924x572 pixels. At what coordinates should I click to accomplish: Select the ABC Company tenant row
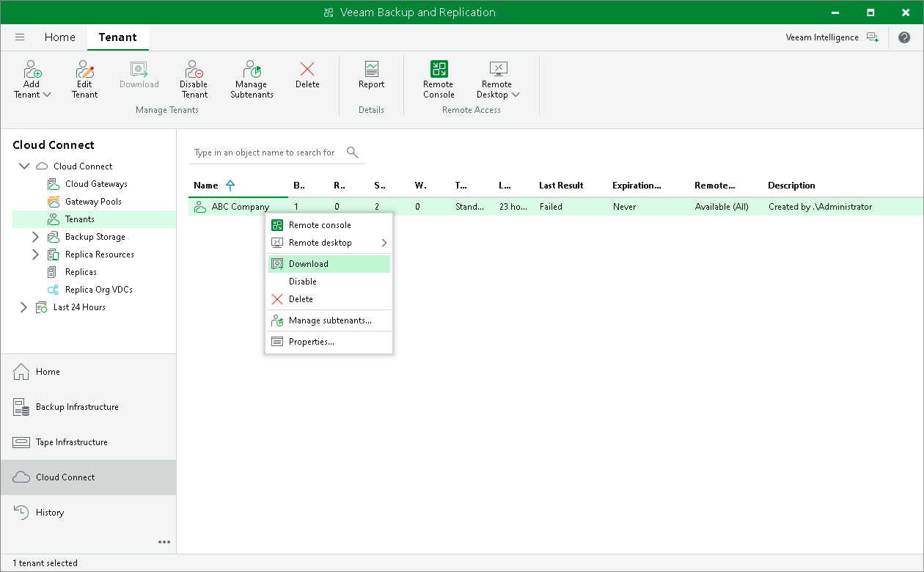click(556, 207)
